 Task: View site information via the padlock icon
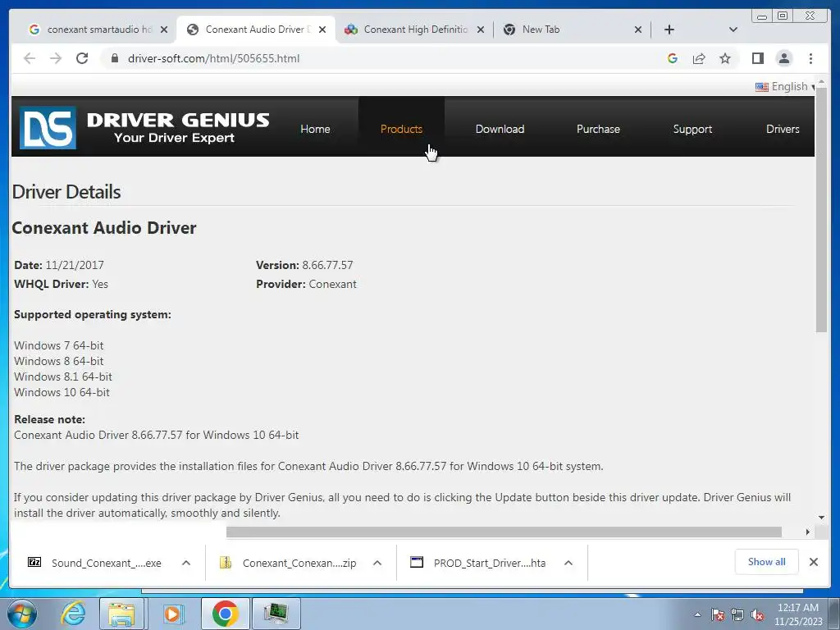pyautogui.click(x=114, y=58)
